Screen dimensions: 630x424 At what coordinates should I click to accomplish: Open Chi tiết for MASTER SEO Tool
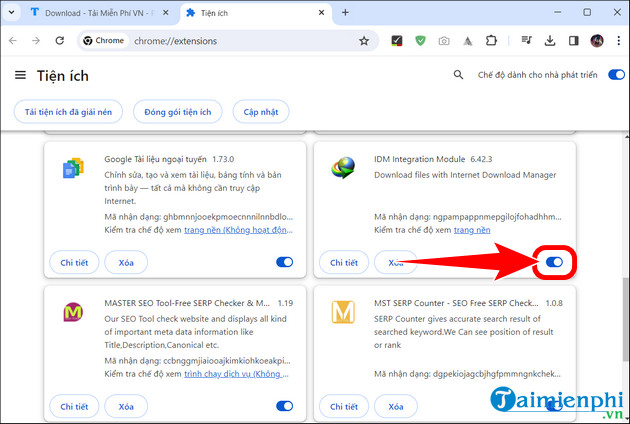pyautogui.click(x=74, y=406)
